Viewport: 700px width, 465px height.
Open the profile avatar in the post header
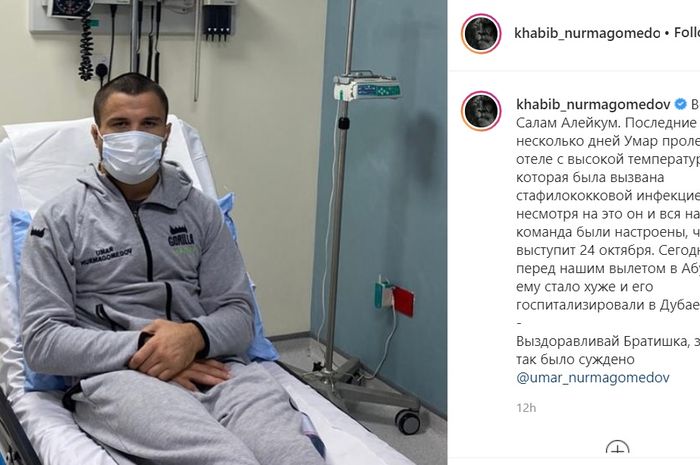482,34
